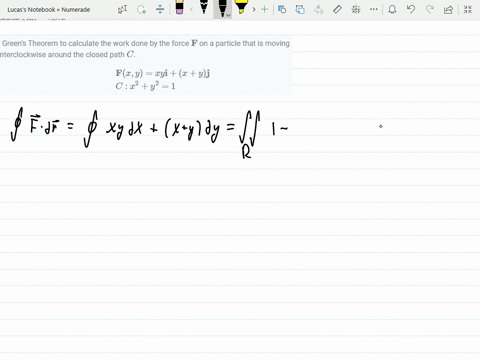
Task: Click the Green's Theorem problem statement
Action: [145, 49]
